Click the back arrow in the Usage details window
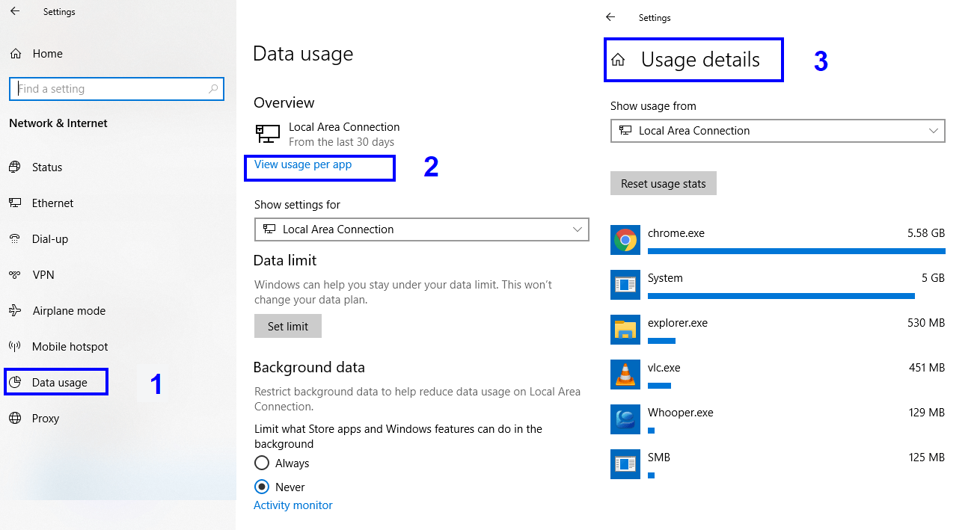 610,16
